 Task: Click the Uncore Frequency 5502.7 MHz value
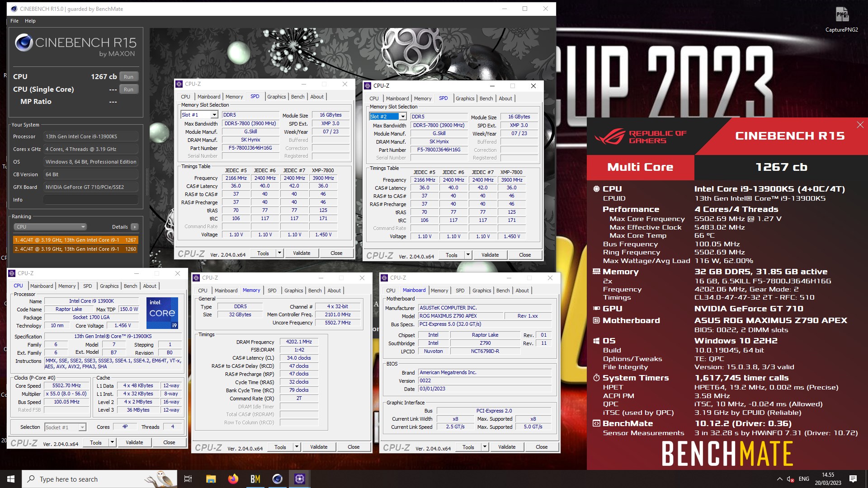(338, 323)
